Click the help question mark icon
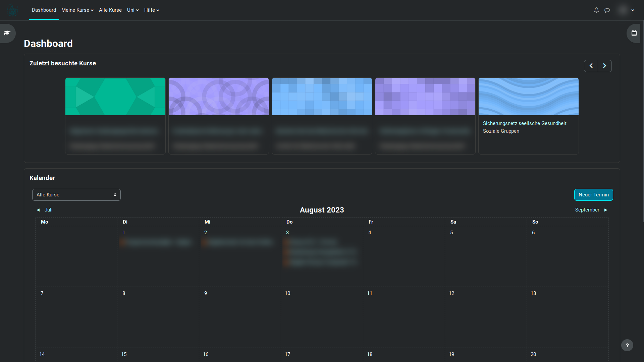Viewport: 644px width, 362px height. pyautogui.click(x=628, y=346)
